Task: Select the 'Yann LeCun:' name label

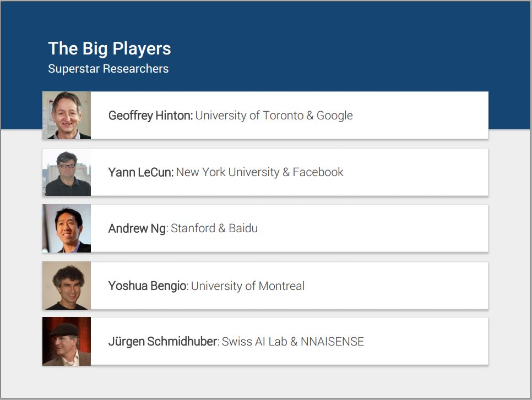Action: [141, 172]
